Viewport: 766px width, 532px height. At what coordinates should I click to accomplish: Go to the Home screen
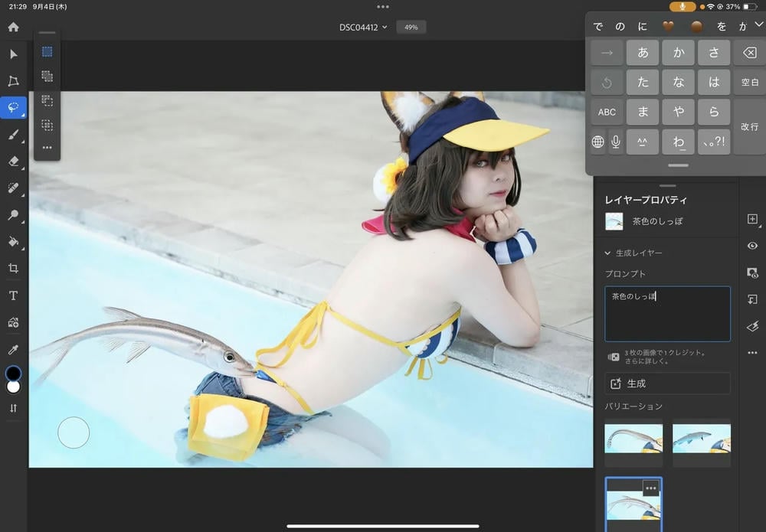click(13, 27)
